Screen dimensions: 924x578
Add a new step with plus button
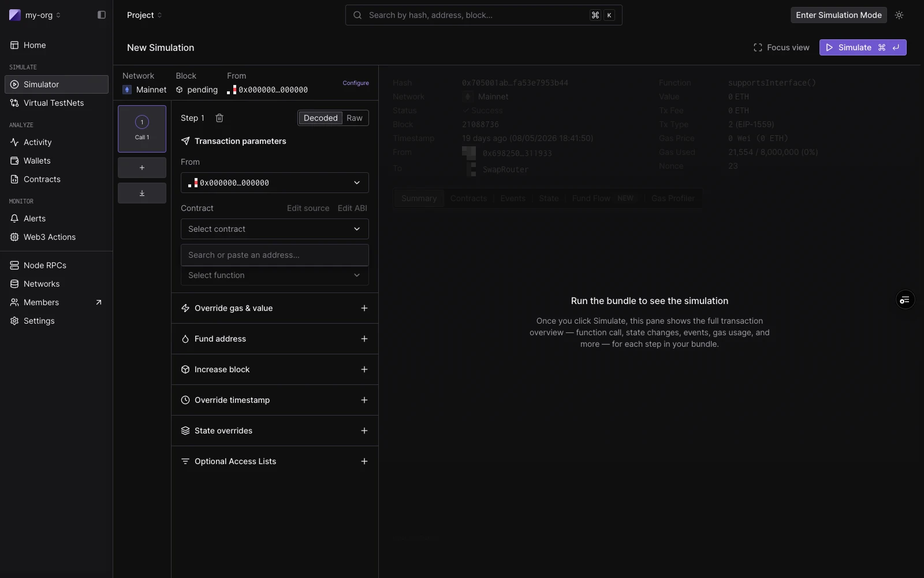tap(142, 168)
